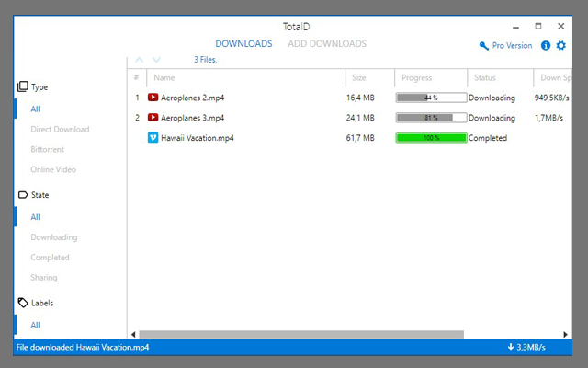Switch to the DOWNLOADS tab

(243, 44)
